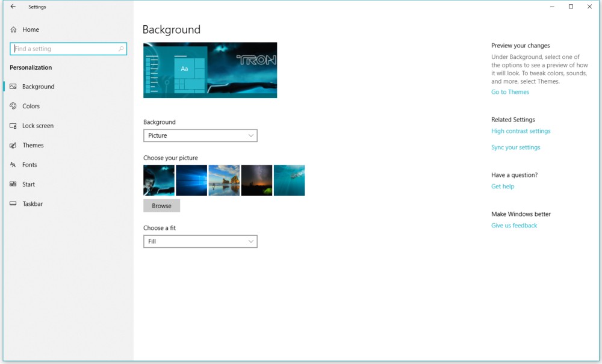The width and height of the screenshot is (602, 364).
Task: Open the Go to Themes link
Action: (510, 92)
